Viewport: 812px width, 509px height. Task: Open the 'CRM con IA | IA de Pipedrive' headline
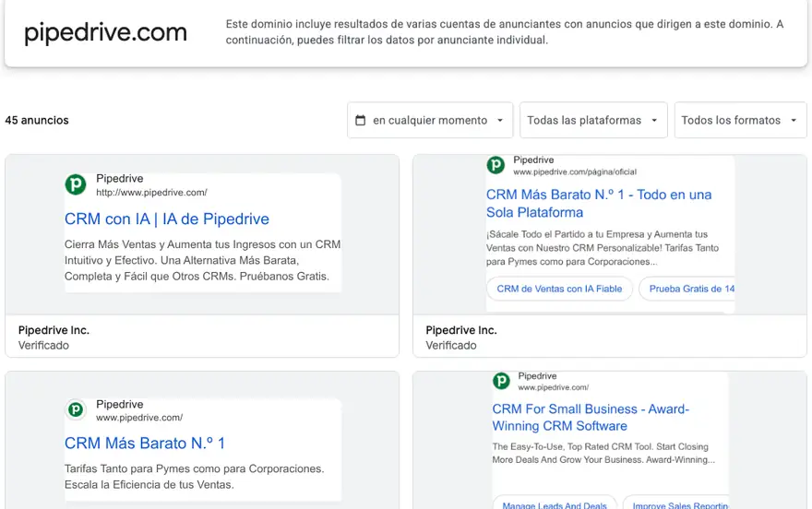coord(167,219)
